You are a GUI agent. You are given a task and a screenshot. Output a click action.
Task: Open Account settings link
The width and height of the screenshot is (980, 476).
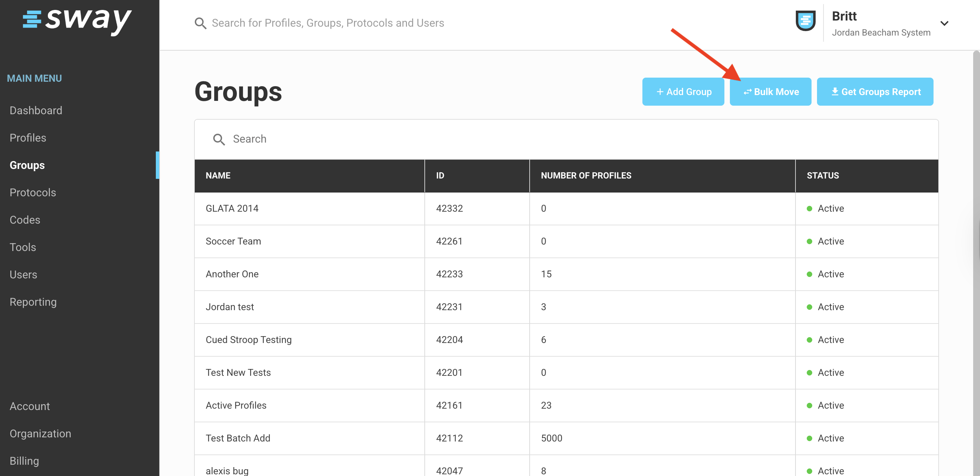(30, 406)
